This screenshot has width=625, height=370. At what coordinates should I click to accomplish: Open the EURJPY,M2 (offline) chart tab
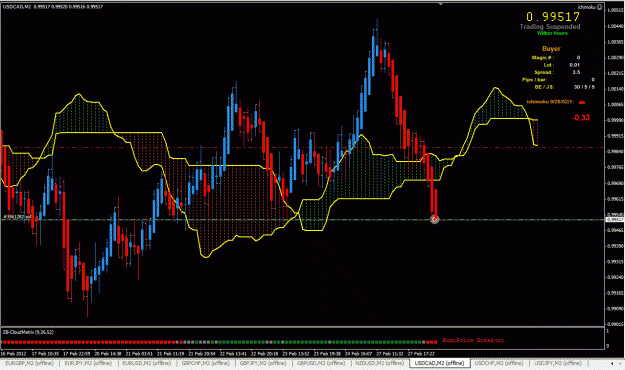(88, 363)
